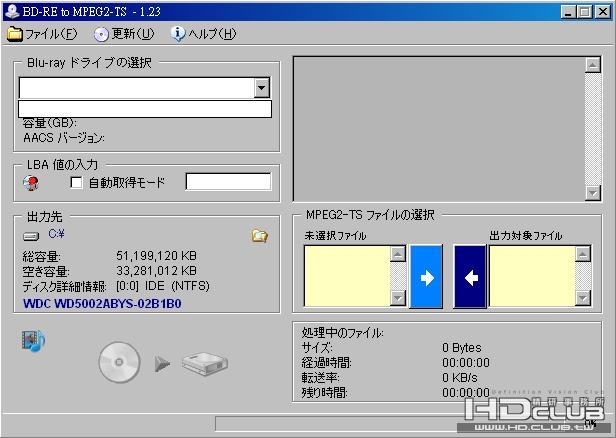616x438 pixels.
Task: Select the blank entry in the drive dropdown list
Action: tap(145, 109)
